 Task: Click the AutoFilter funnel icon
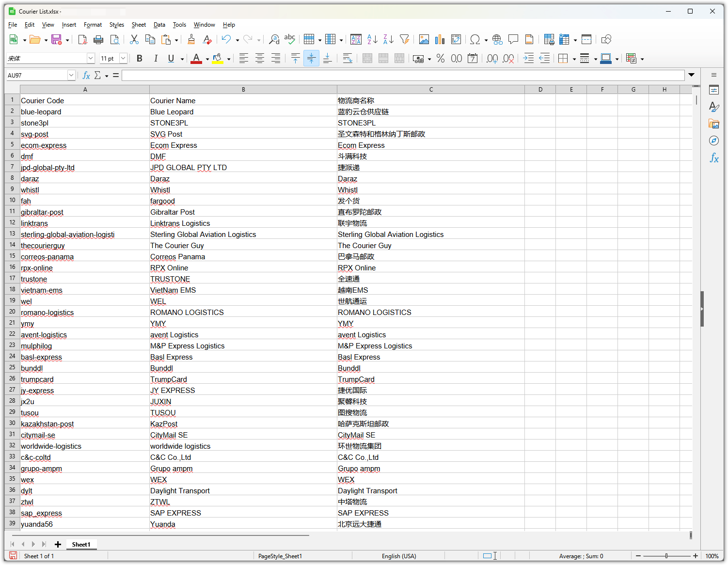(404, 40)
